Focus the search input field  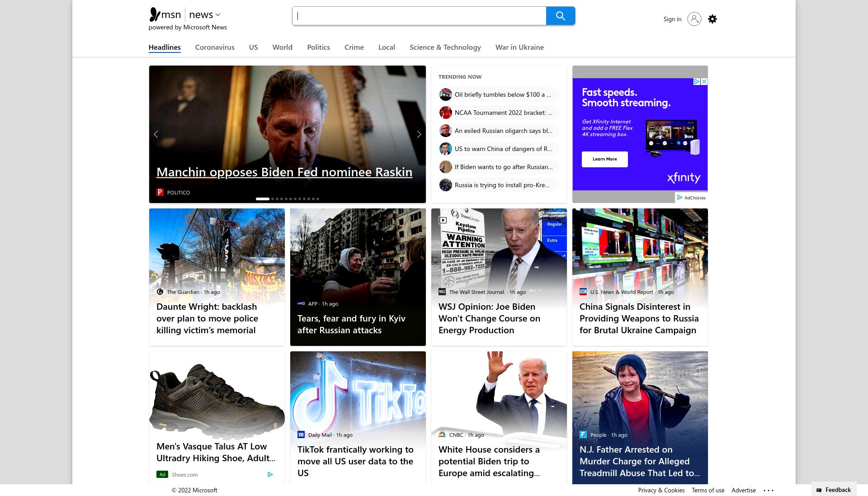[419, 16]
